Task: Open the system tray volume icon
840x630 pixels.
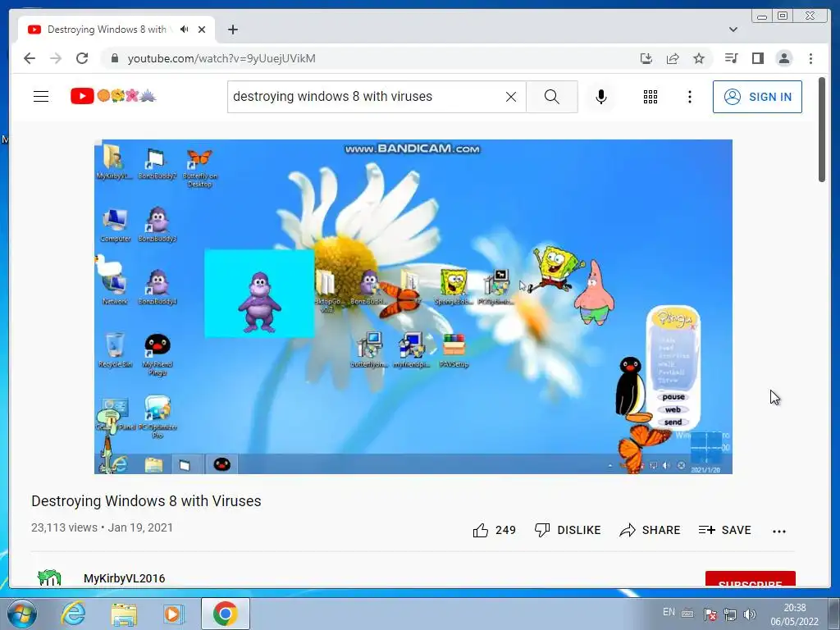Action: [750, 614]
